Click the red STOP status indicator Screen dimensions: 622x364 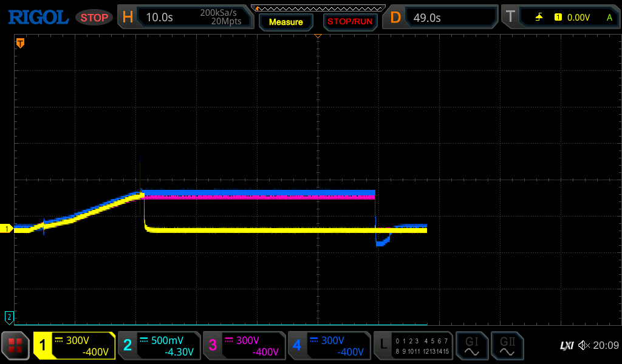click(94, 18)
